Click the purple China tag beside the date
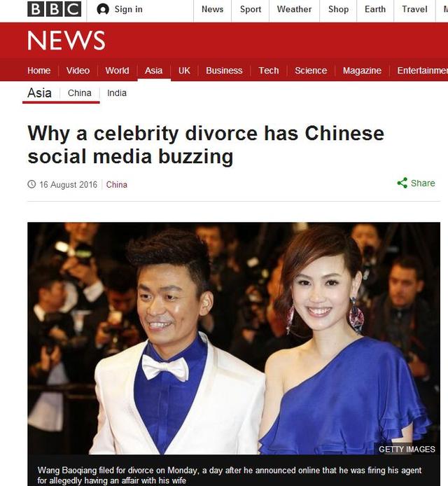Viewport: 448px width, 486px height. click(x=116, y=185)
